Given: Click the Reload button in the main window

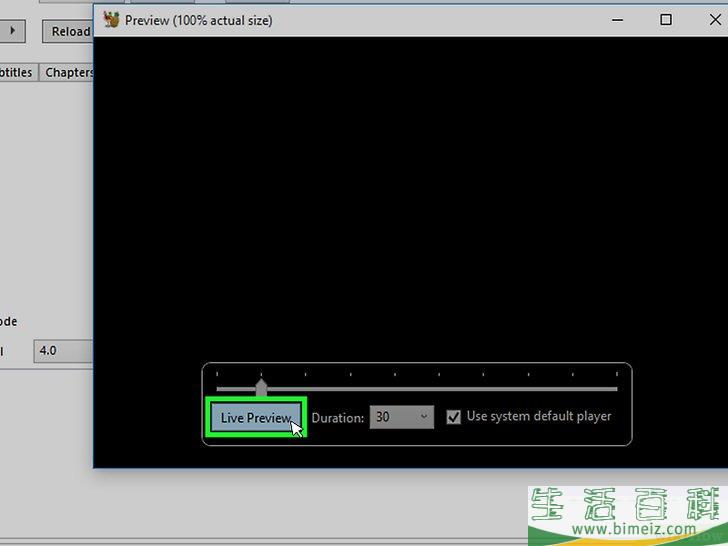Looking at the screenshot, I should point(68,31).
